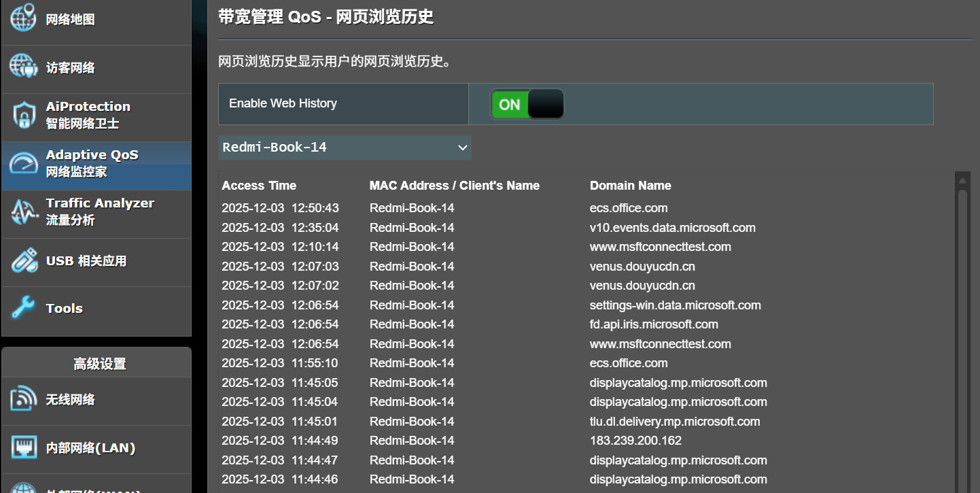Viewport: 980px width, 493px height.
Task: Open the Traffic Analyzer waveform icon
Action: (x=24, y=212)
